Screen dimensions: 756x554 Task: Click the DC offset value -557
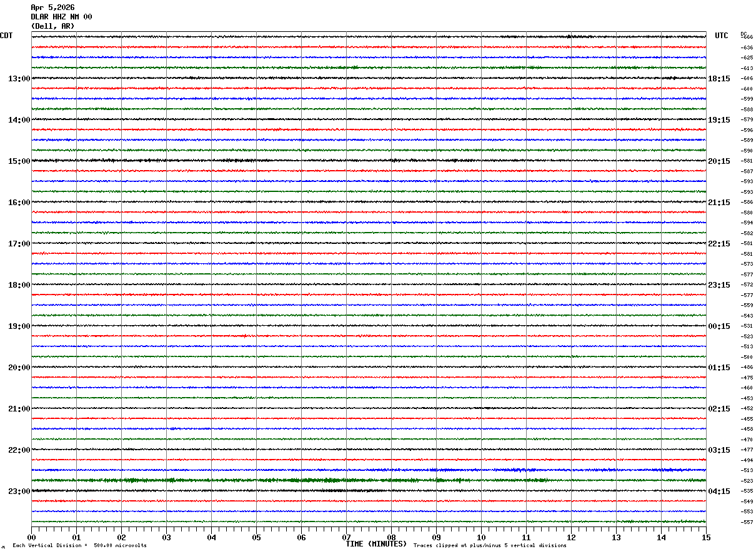(747, 522)
